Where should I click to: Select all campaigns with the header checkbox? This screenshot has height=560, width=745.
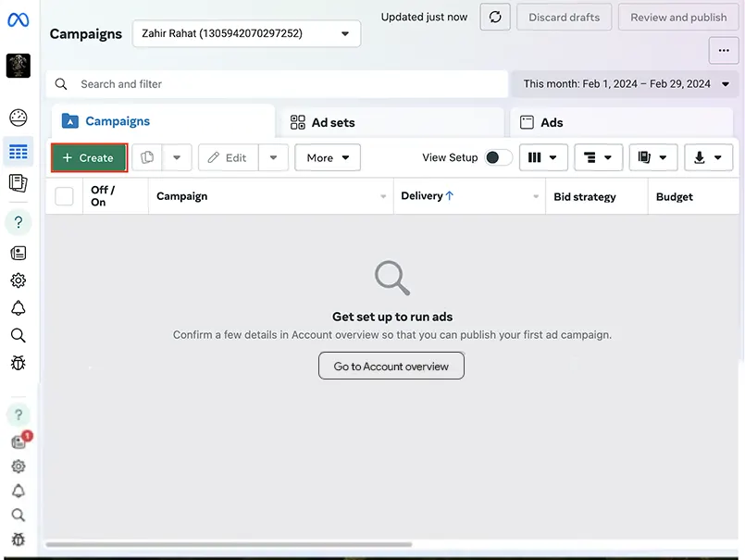point(64,196)
